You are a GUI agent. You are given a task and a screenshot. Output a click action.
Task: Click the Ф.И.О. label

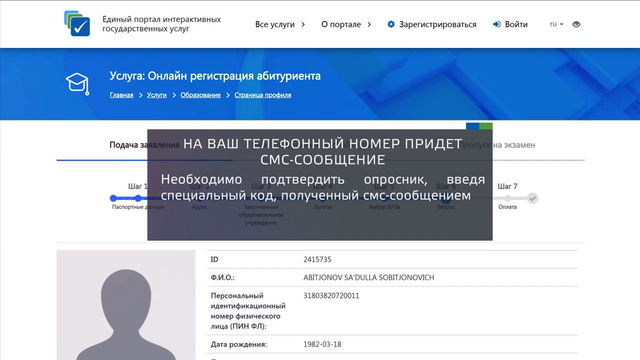tap(222, 277)
